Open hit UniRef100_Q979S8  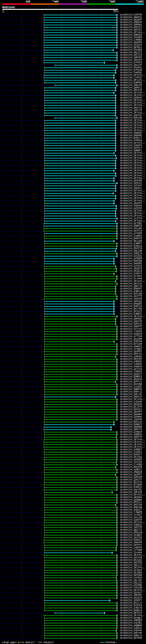coord(131,638)
